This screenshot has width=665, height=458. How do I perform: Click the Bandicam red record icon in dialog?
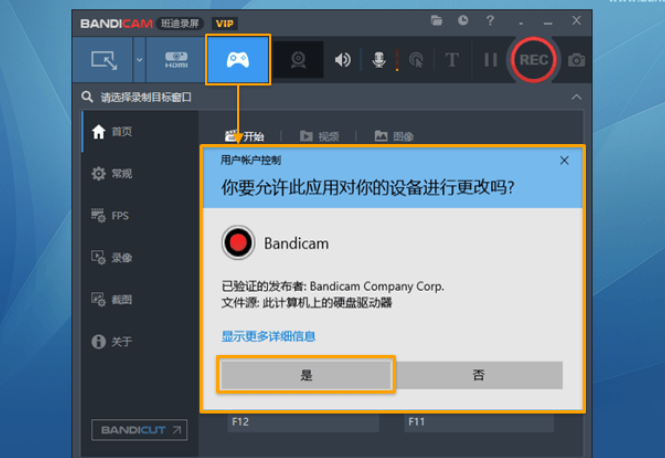(238, 243)
